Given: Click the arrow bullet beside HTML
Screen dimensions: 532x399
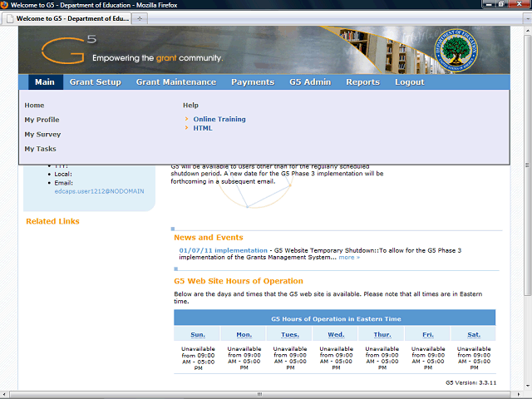Looking at the screenshot, I should pos(187,129).
